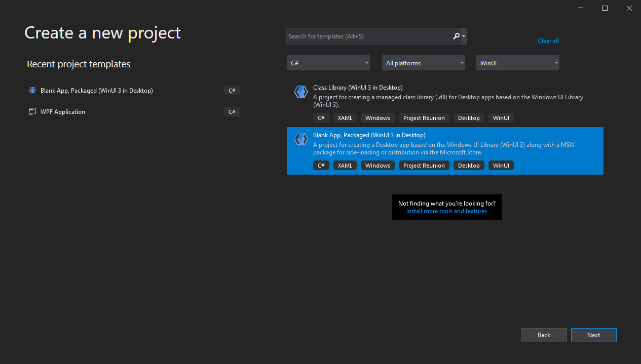
Task: Click the C# badge beside Blank App, Packaged recent
Action: [232, 90]
